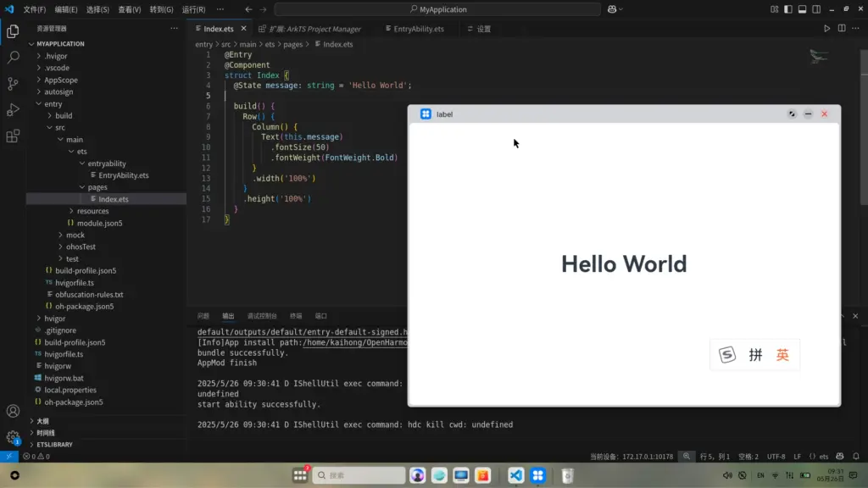Open Run and Debug view
Image resolution: width=868 pixels, height=488 pixels.
tap(13, 110)
